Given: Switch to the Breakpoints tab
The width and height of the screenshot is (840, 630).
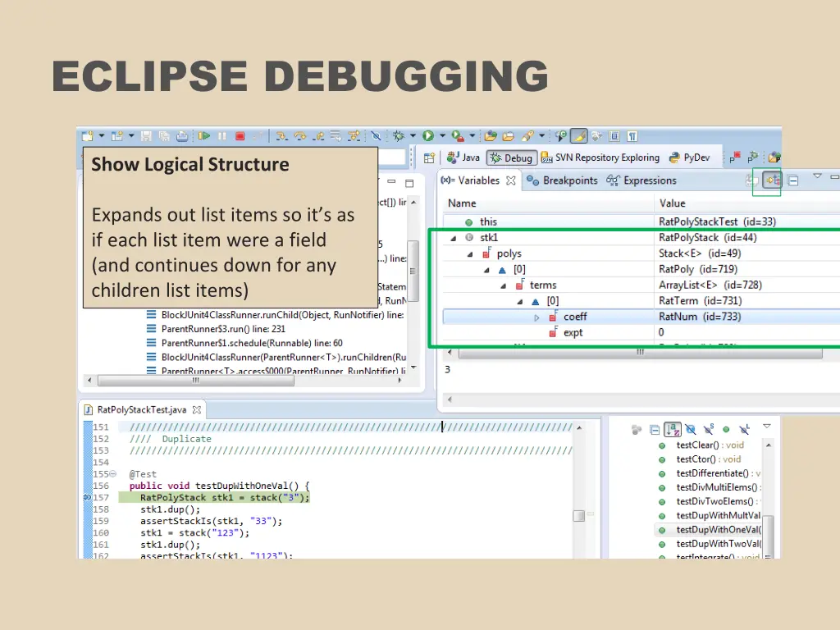Looking at the screenshot, I should pyautogui.click(x=568, y=180).
